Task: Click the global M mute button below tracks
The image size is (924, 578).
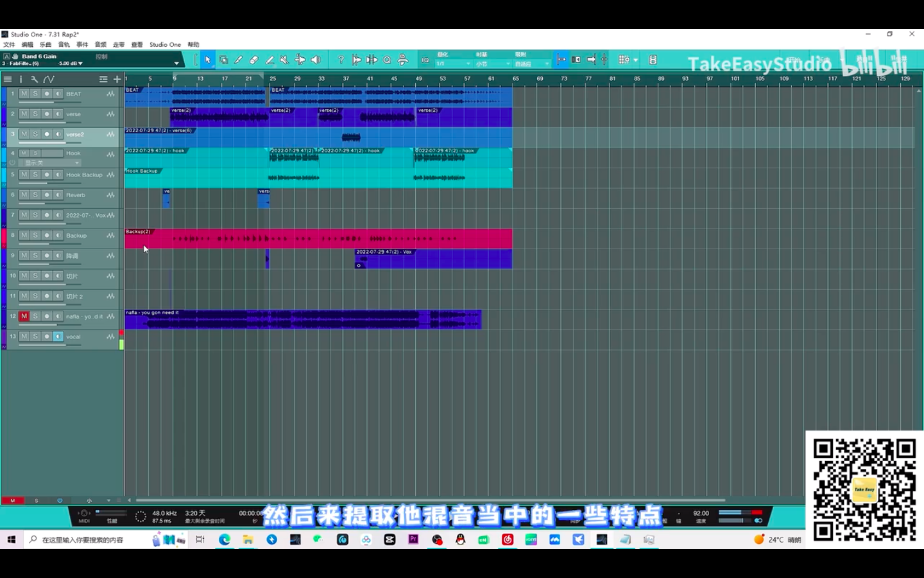Action: point(12,500)
